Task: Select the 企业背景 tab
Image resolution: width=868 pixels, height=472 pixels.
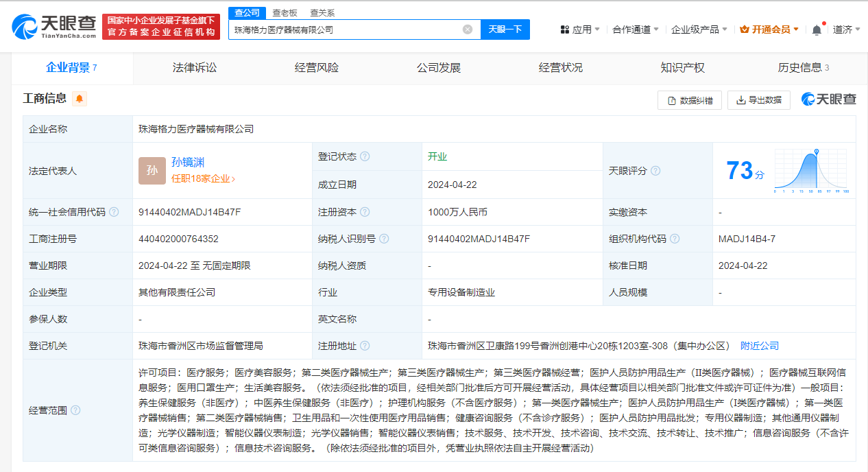Action: coord(71,67)
